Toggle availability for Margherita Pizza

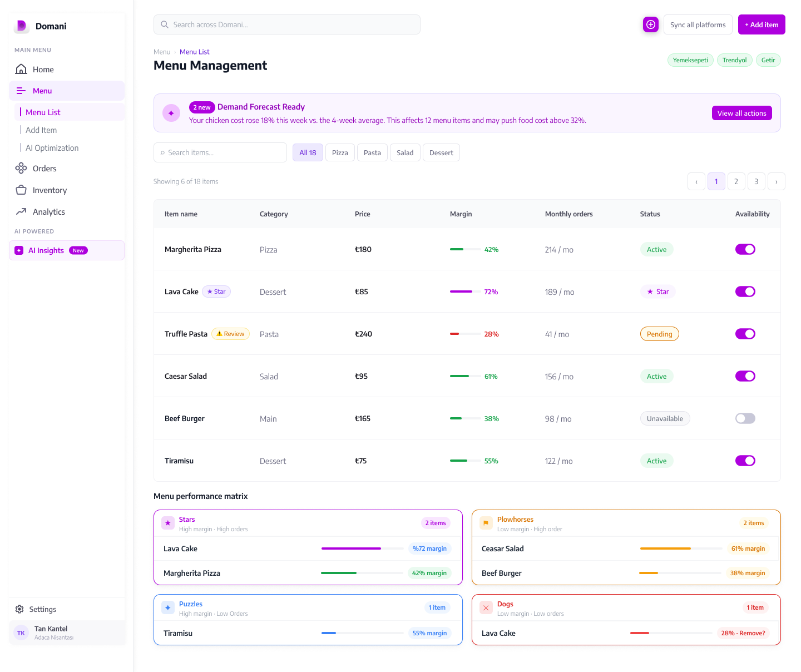(745, 249)
